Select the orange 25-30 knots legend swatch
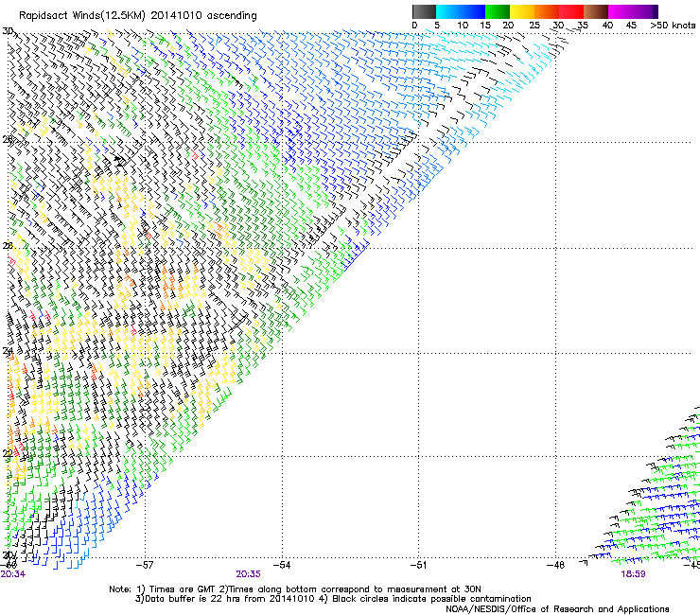Screen dimensions: 700x615 547,11
